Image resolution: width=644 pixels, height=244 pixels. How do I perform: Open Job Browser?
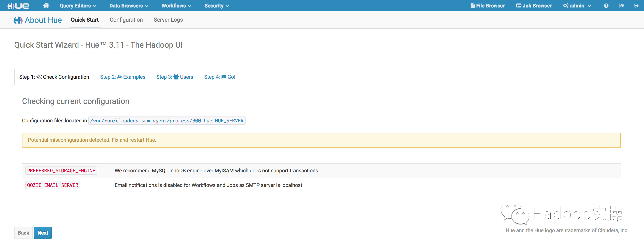click(x=534, y=6)
